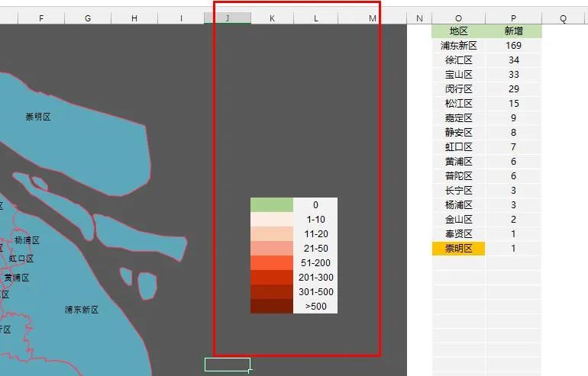Viewport: 588px width, 376px height.
Task: Click the 地区 header cell
Action: pos(458,31)
